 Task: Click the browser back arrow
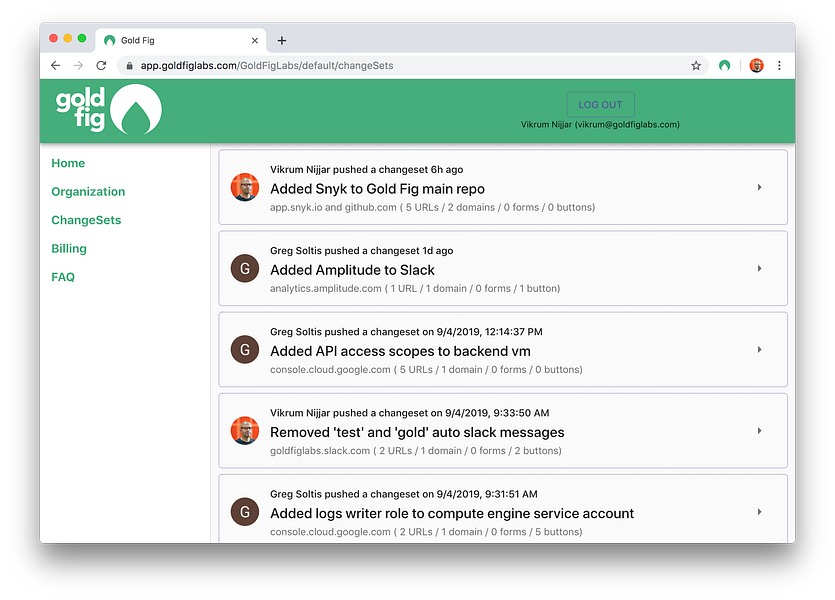(55, 65)
